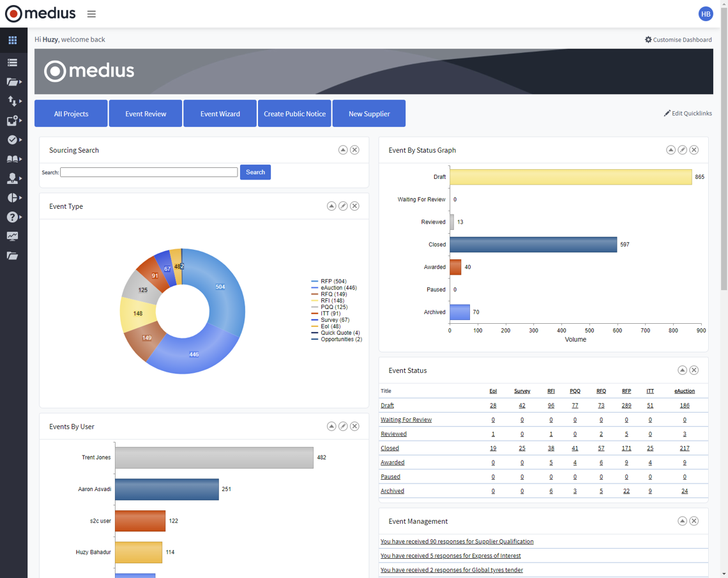Image resolution: width=728 pixels, height=578 pixels.
Task: Open the Event Wizard quicklink
Action: [x=220, y=114]
